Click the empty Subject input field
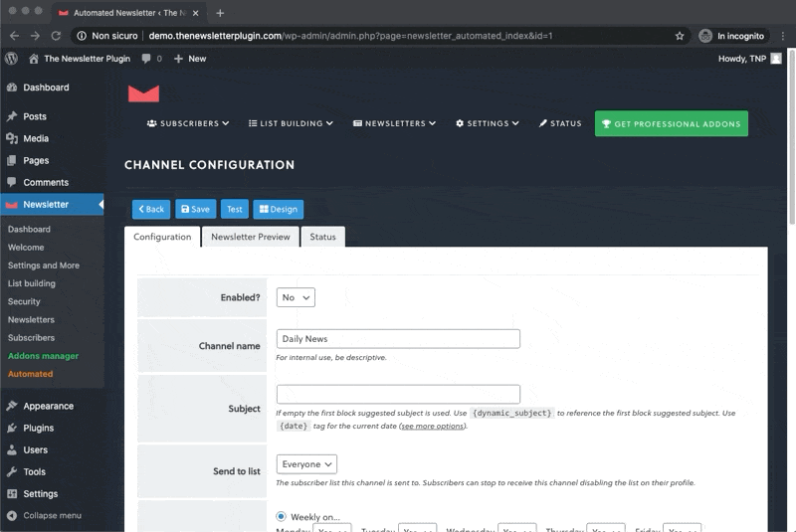The image size is (796, 532). click(398, 394)
